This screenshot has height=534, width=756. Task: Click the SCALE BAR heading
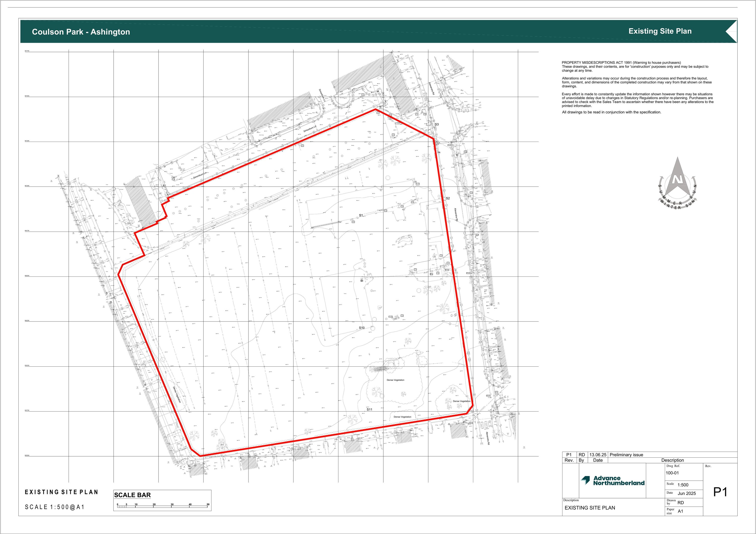[x=132, y=495]
